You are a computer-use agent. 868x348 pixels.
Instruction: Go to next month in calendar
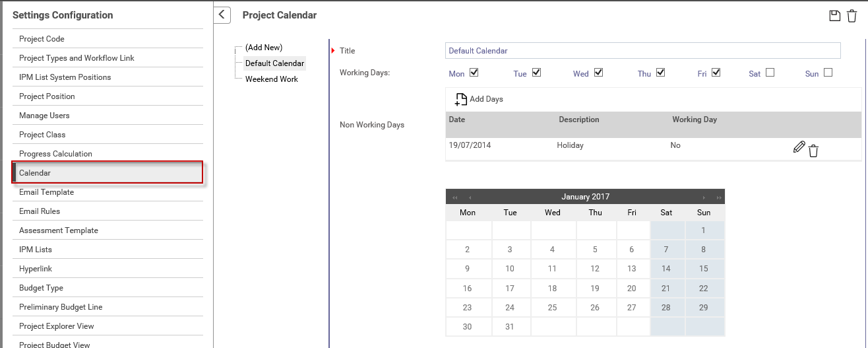[704, 197]
